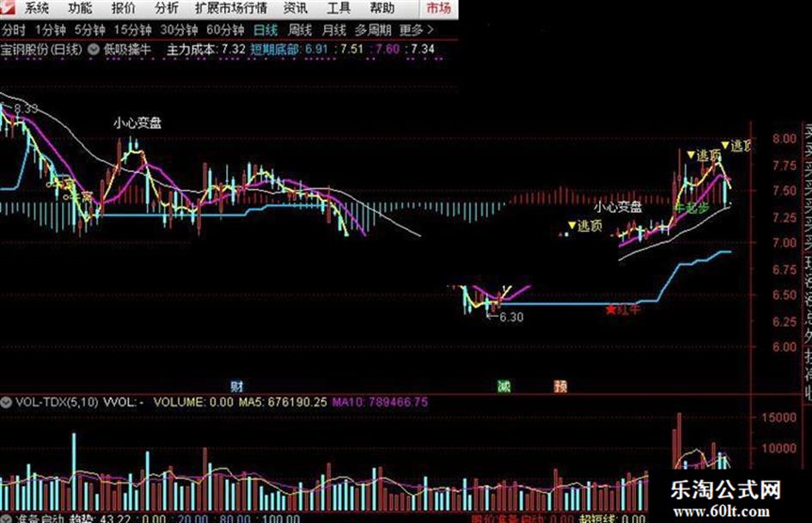Click the 主力成本: 7.32 value
Viewport: 812px width, 523px height.
tap(205, 50)
